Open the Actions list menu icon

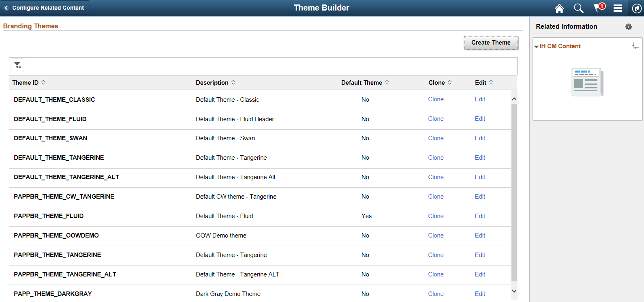(618, 8)
